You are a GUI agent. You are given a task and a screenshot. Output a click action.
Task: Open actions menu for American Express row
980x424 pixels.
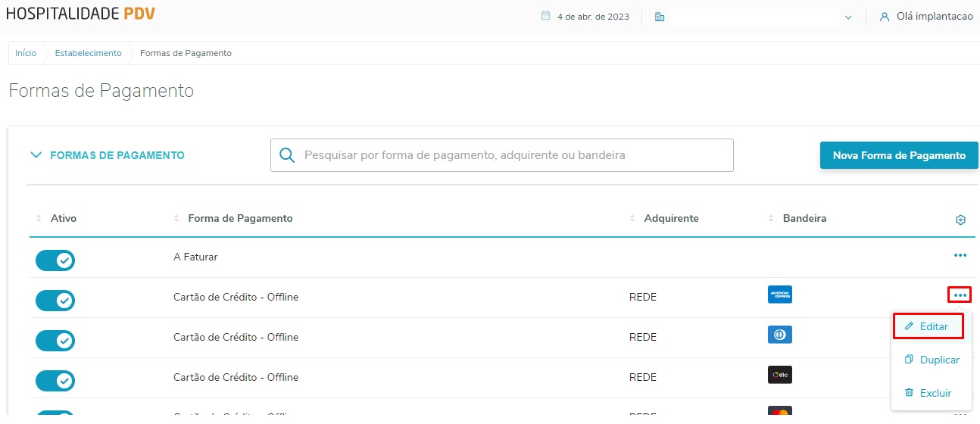click(960, 295)
